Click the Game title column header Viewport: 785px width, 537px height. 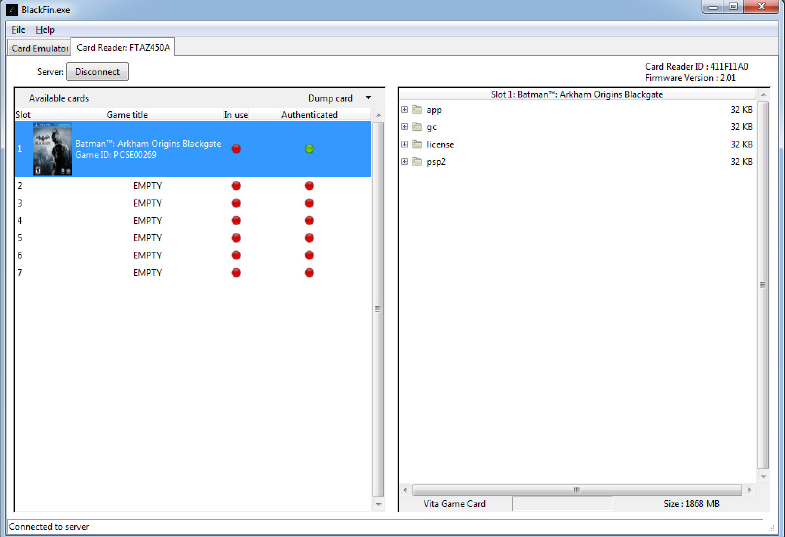(x=127, y=115)
